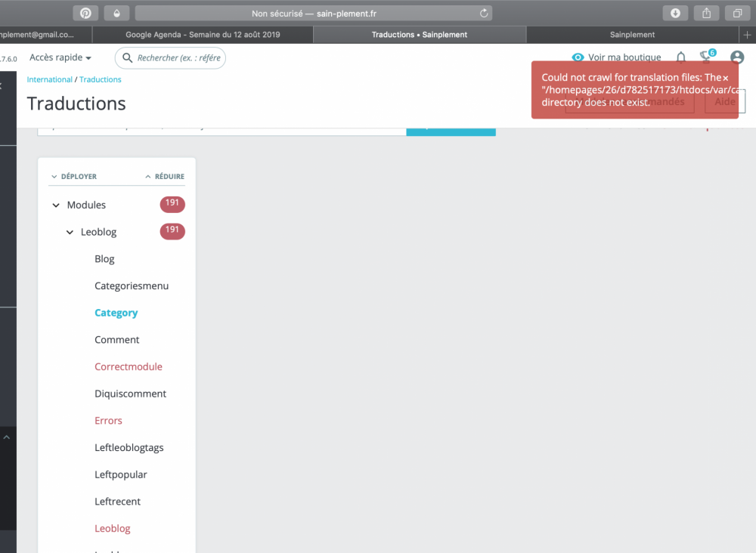Open the Categoriesmenu translation domain
Image resolution: width=756 pixels, height=553 pixels.
pyautogui.click(x=132, y=286)
